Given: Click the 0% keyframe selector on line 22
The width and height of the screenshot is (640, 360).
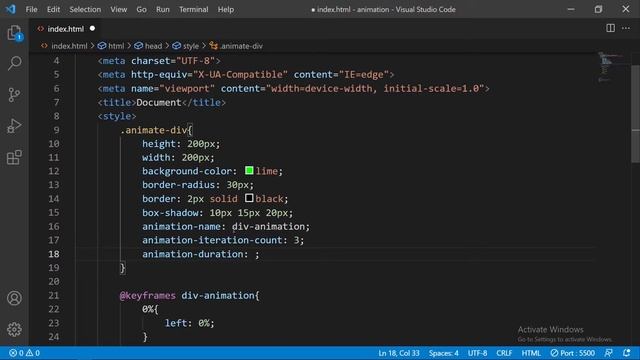Looking at the screenshot, I should [x=147, y=309].
